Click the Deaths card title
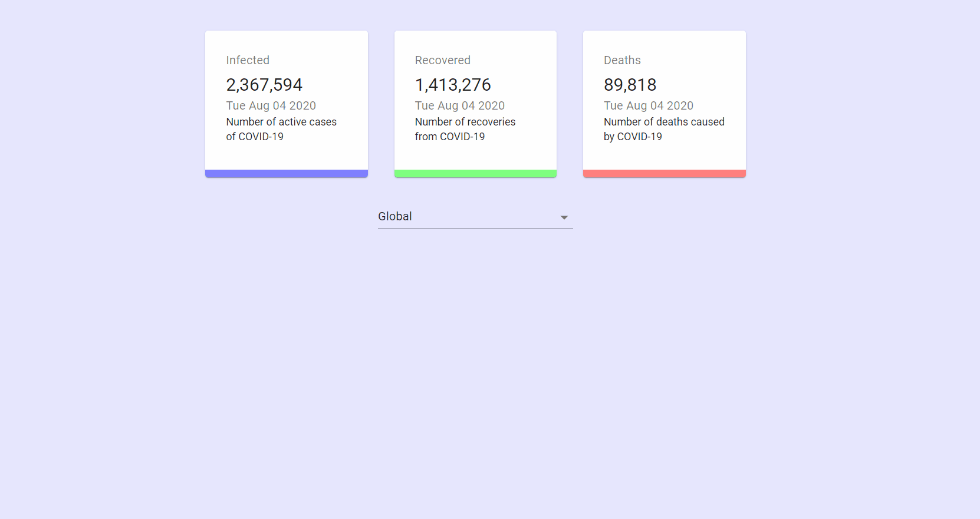The width and height of the screenshot is (980, 519). pos(622,60)
